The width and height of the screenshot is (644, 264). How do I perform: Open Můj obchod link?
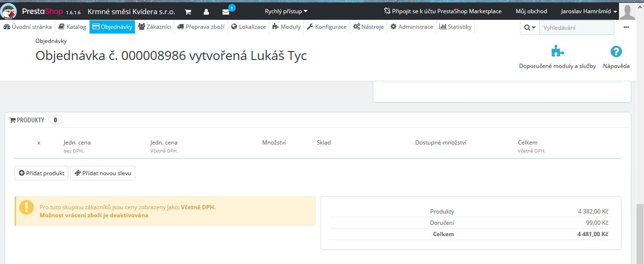tap(531, 11)
